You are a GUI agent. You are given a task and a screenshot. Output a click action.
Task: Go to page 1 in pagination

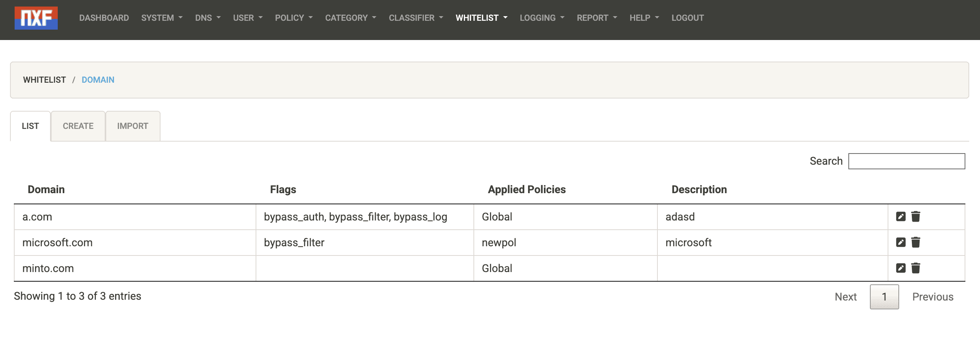[884, 297]
